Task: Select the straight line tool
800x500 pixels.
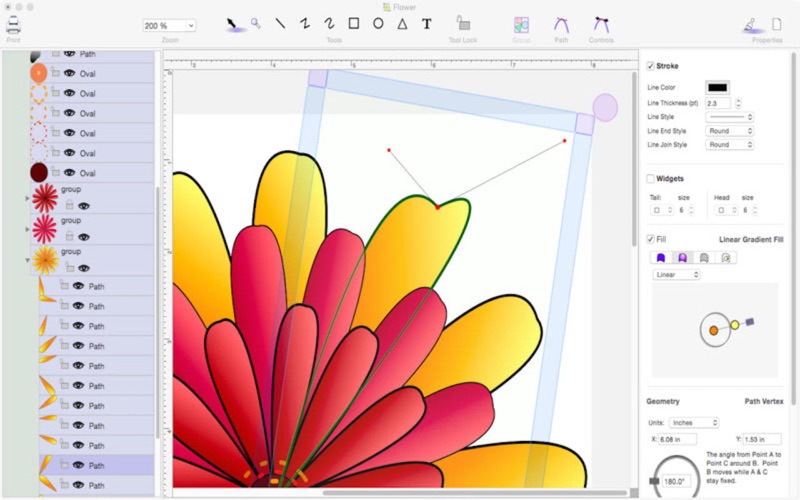Action: tap(280, 23)
